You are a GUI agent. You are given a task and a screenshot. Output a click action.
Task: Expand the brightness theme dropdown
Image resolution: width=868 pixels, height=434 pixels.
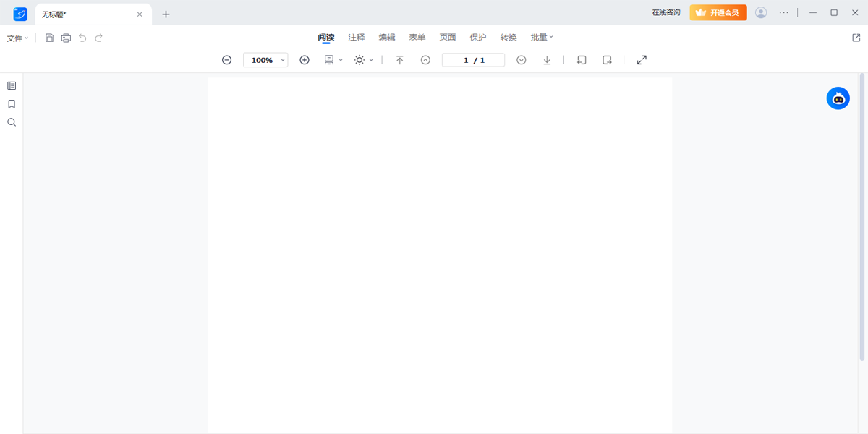point(363,60)
